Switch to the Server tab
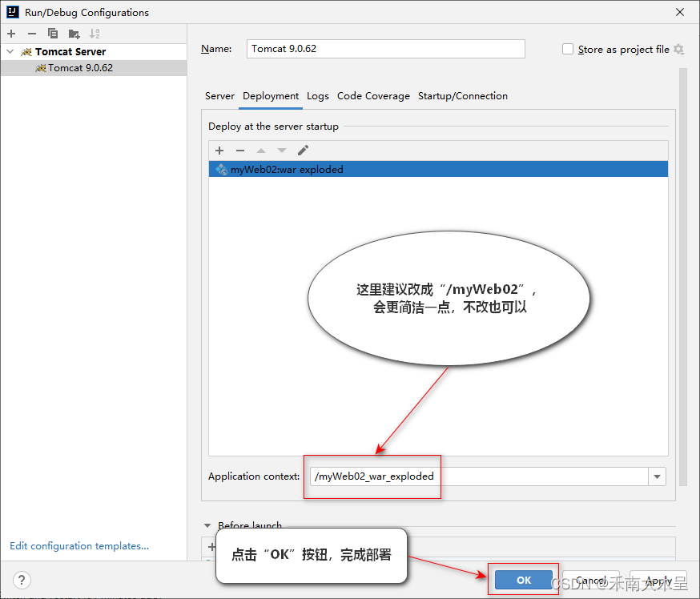Image resolution: width=700 pixels, height=599 pixels. pyautogui.click(x=219, y=95)
